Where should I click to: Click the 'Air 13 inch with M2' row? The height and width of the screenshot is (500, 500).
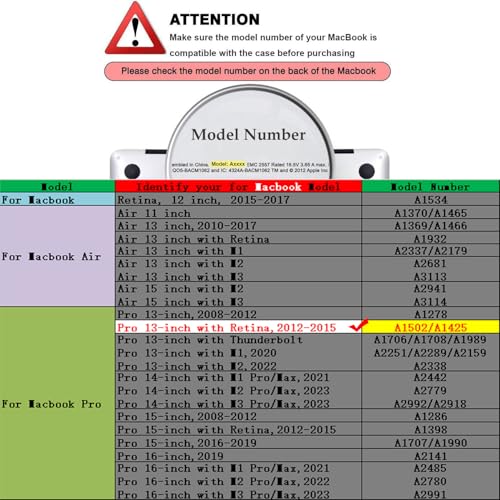238,263
